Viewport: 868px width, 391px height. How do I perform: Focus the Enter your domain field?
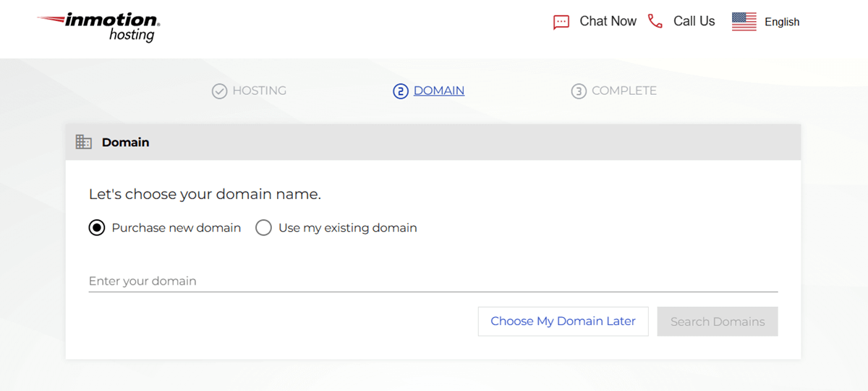tap(433, 281)
